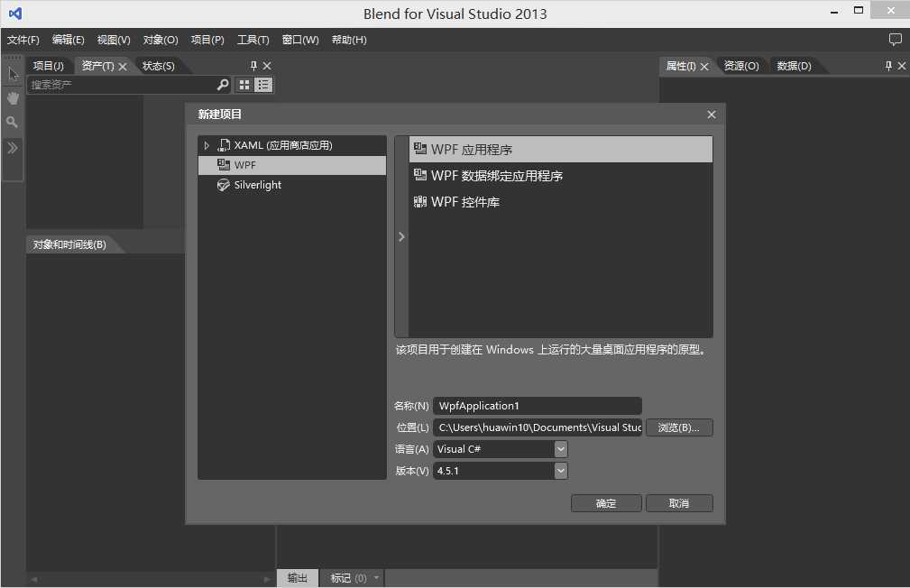Close the right properties panel group
Viewport: 910px width, 588px height.
[x=902, y=66]
